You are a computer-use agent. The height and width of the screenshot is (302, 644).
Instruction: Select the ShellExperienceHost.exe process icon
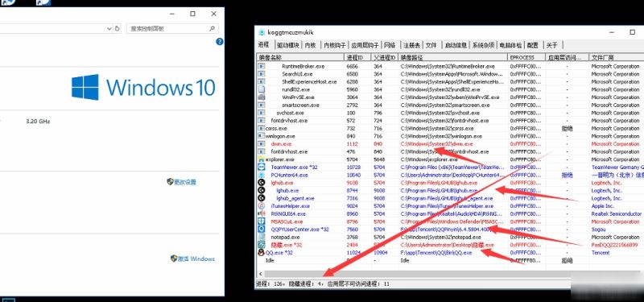coord(261,82)
